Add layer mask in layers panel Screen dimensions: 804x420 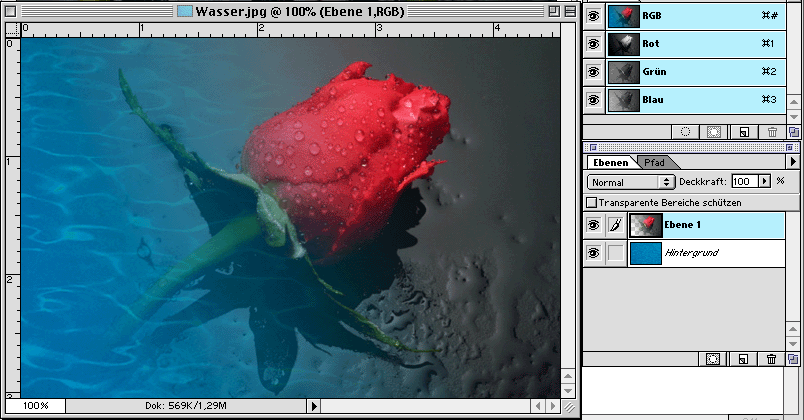[713, 358]
